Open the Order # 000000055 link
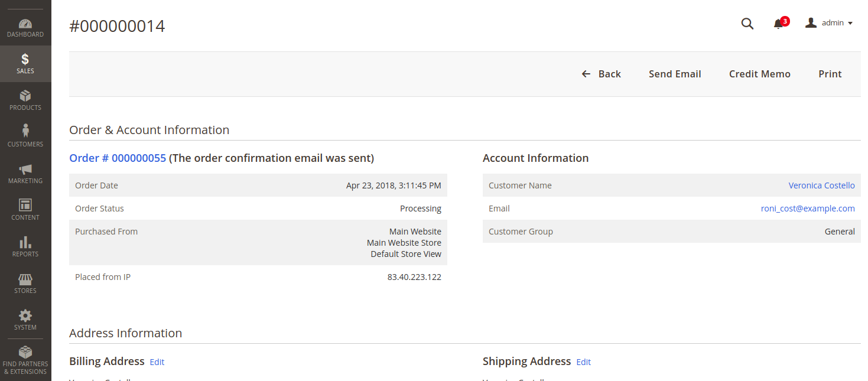The height and width of the screenshot is (381, 868). coord(118,158)
